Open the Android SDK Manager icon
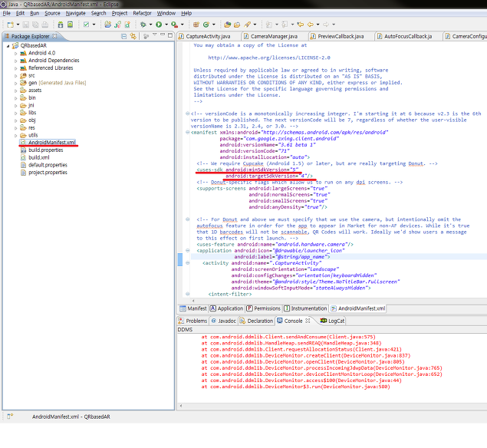The width and height of the screenshot is (487, 448). tap(61, 25)
